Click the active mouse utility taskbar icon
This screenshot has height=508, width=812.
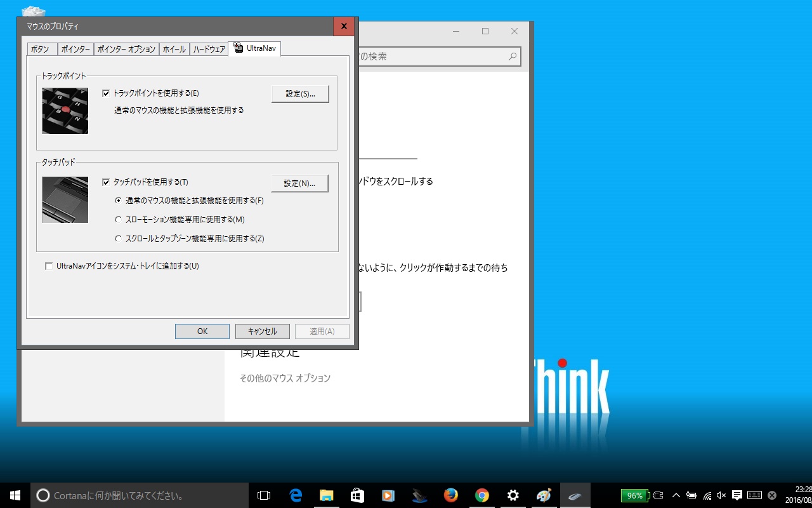point(575,495)
